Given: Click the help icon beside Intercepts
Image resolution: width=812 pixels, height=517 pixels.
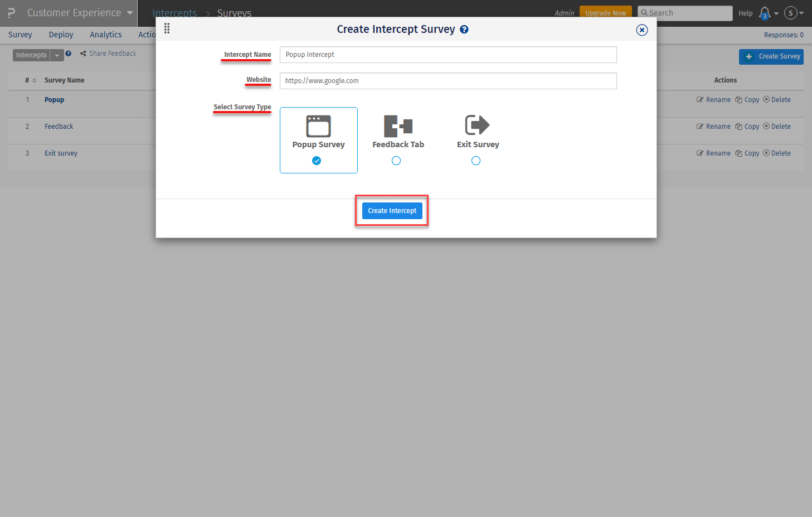Looking at the screenshot, I should (68, 54).
